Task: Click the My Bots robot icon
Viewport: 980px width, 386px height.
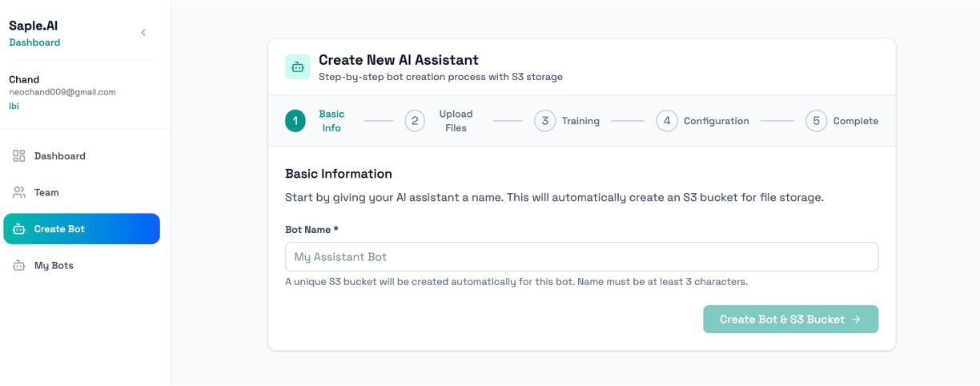Action: pos(19,265)
